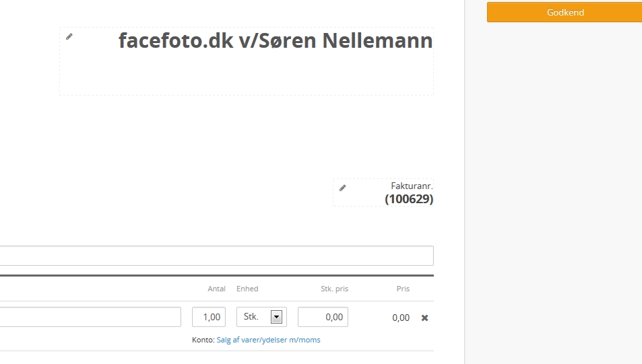The width and height of the screenshot is (642, 364).
Task: Click the Antal quantity field showing 1,00
Action: tap(209, 317)
